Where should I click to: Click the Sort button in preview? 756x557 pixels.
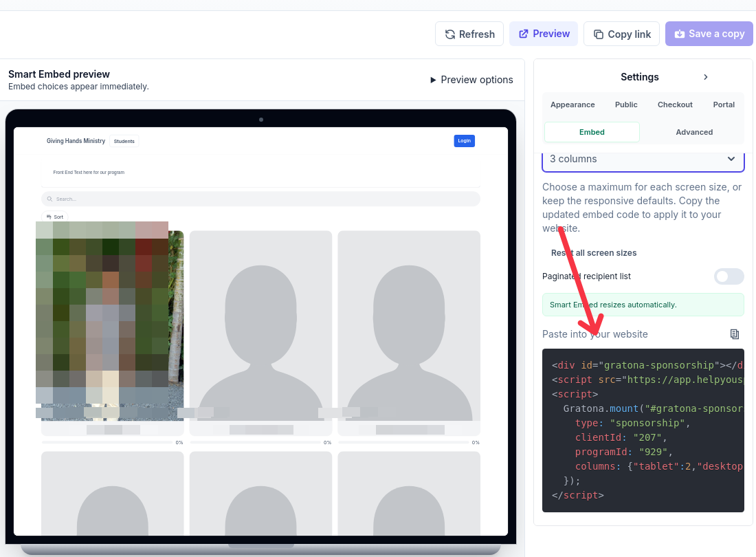[x=54, y=217]
